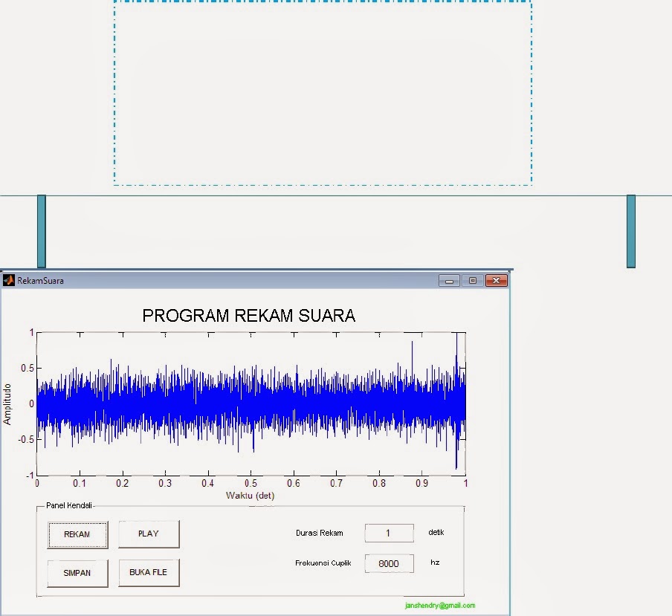The width and height of the screenshot is (672, 616).
Task: Click the hz unit label
Action: (434, 562)
